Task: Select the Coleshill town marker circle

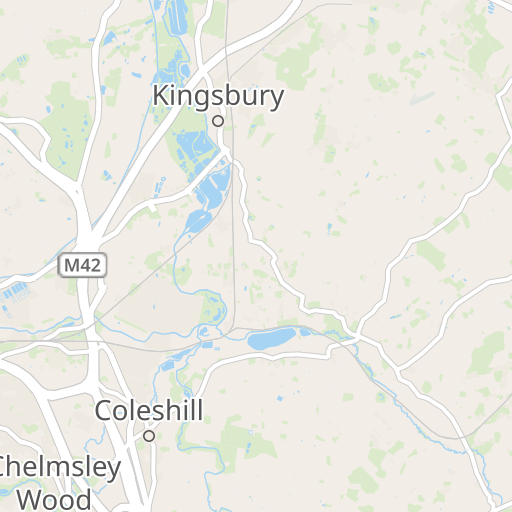Action: coord(149,436)
